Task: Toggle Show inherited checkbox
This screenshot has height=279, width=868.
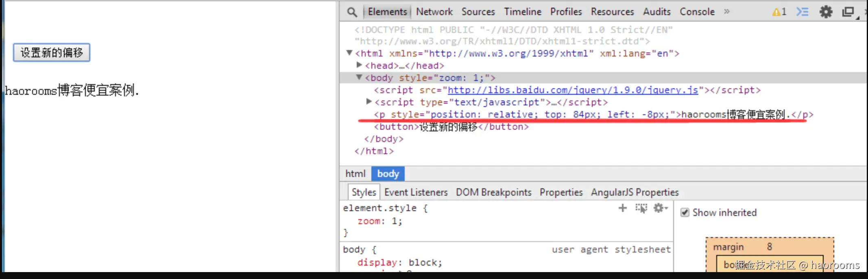Action: pos(685,212)
